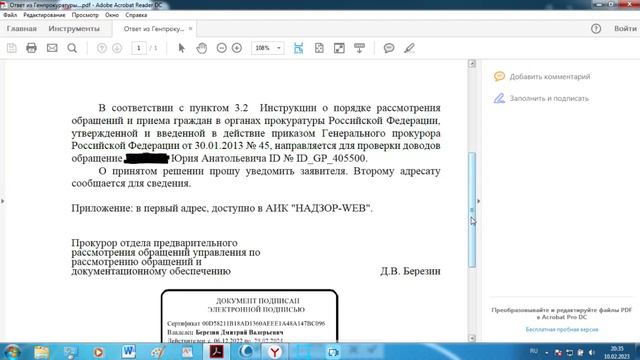Open the Просмотр menu
640x360 pixels.
[85, 15]
